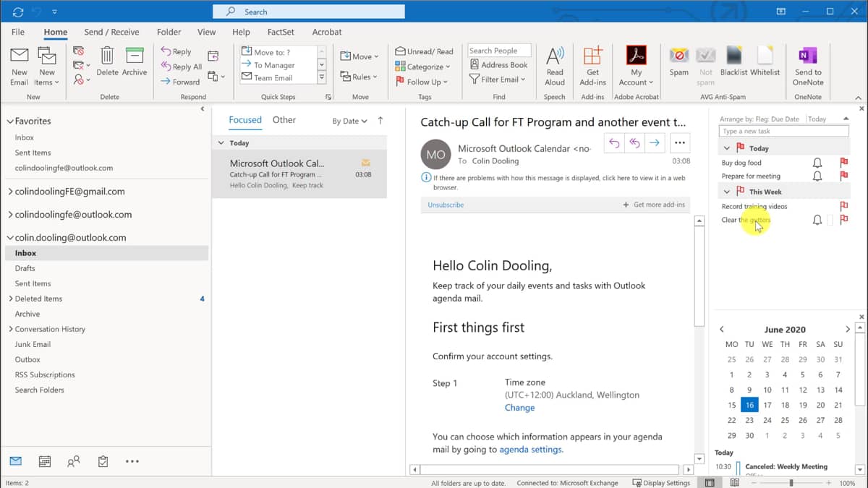Show more navigation options ellipsis
The image size is (868, 488).
tap(132, 461)
